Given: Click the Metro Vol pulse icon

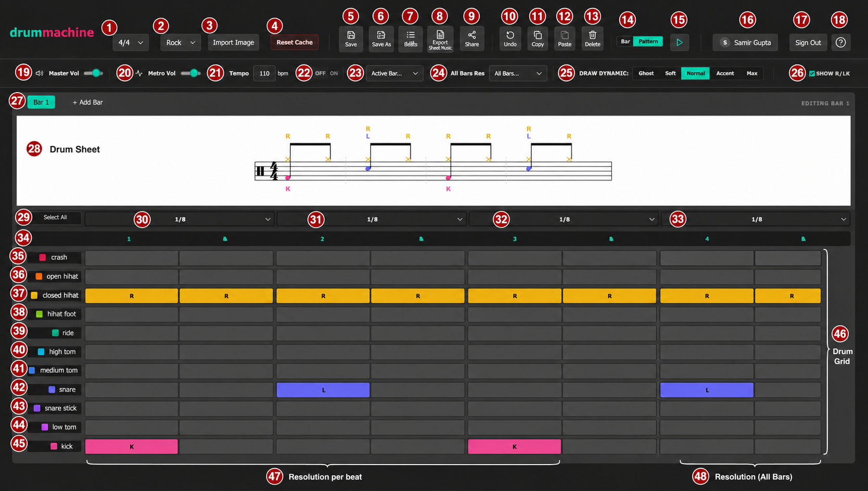Looking at the screenshot, I should (139, 73).
